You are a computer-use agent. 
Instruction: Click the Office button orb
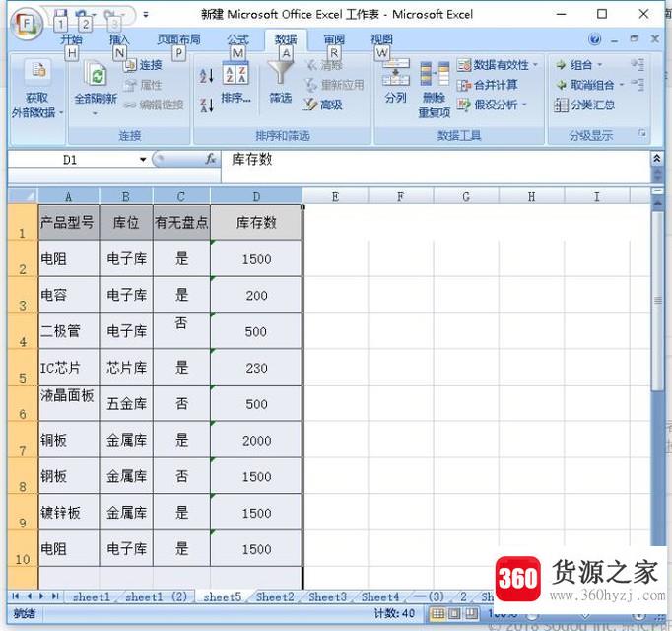pyautogui.click(x=27, y=23)
